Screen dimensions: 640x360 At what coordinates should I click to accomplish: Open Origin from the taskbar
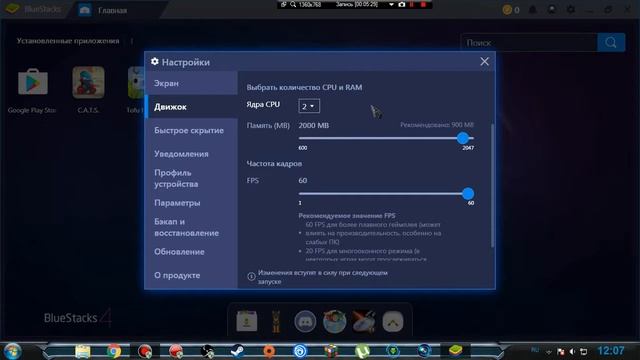pos(269,351)
